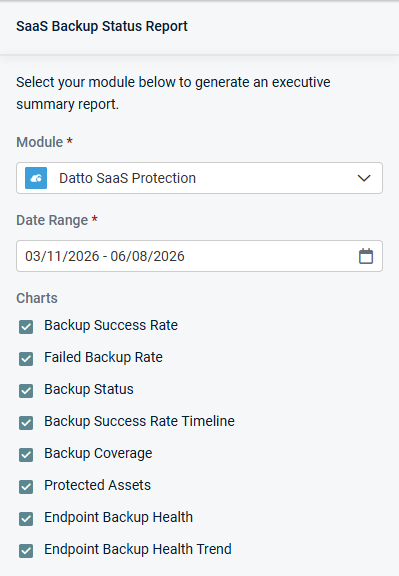This screenshot has width=399, height=576.
Task: Open the Datto SaaS Protection module selector
Action: pos(200,178)
